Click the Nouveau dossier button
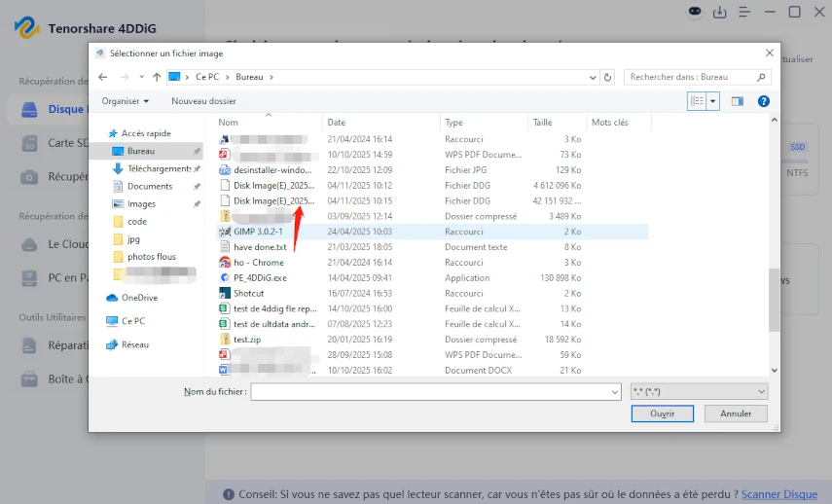The width and height of the screenshot is (832, 504). pyautogui.click(x=203, y=101)
